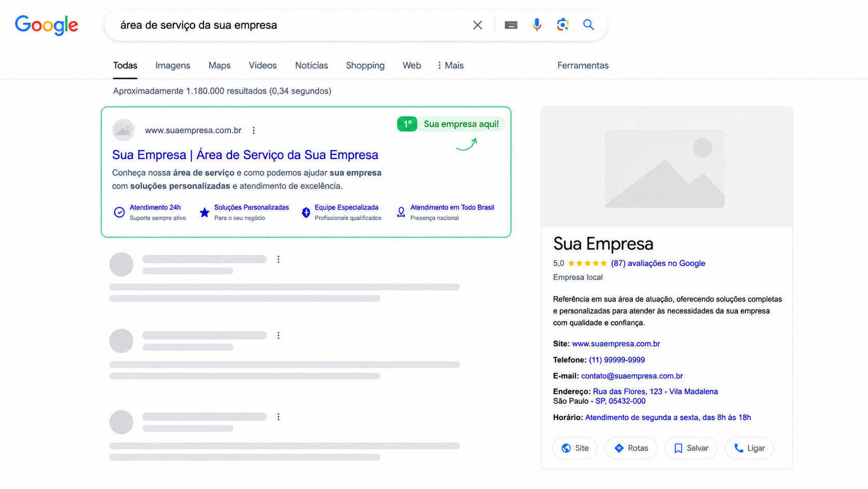This screenshot has height=489, width=868.
Task: Open the 87 avaliações no Google link
Action: point(658,263)
